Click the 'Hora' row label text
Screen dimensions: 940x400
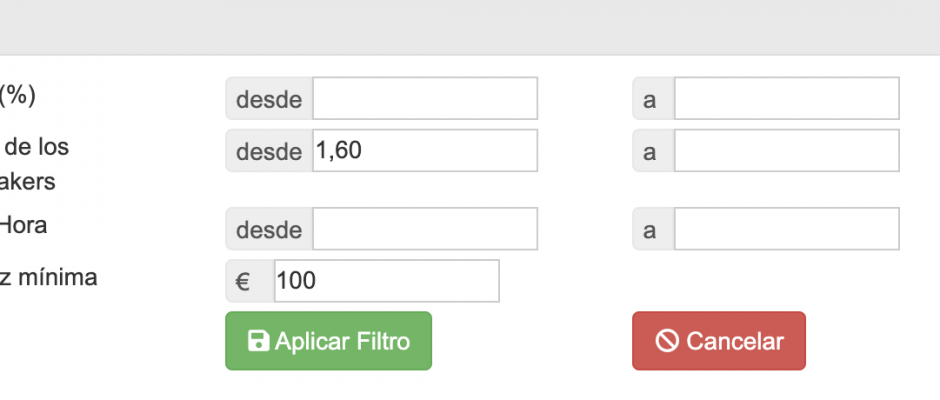pos(23,225)
